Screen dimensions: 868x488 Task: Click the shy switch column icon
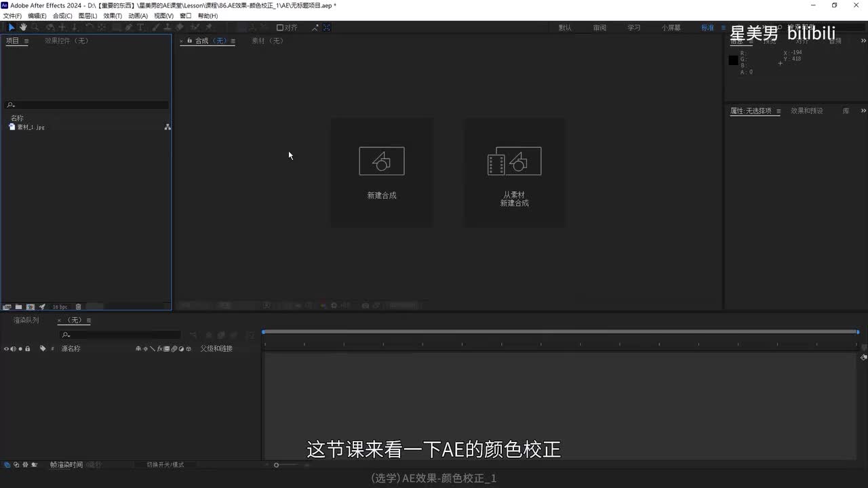click(x=138, y=349)
